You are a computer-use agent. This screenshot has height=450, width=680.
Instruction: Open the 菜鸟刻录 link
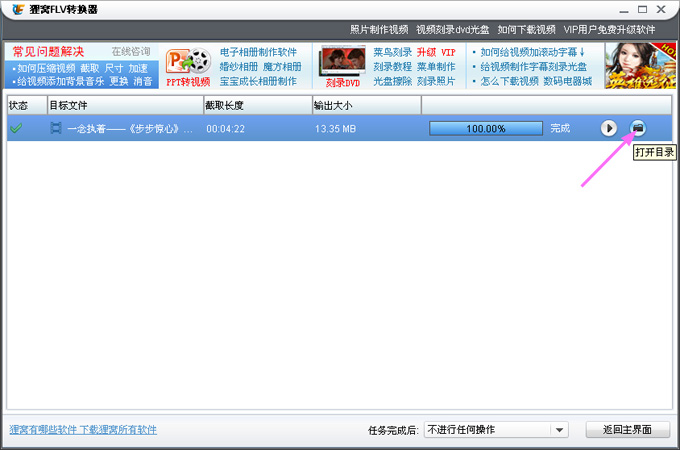(392, 52)
